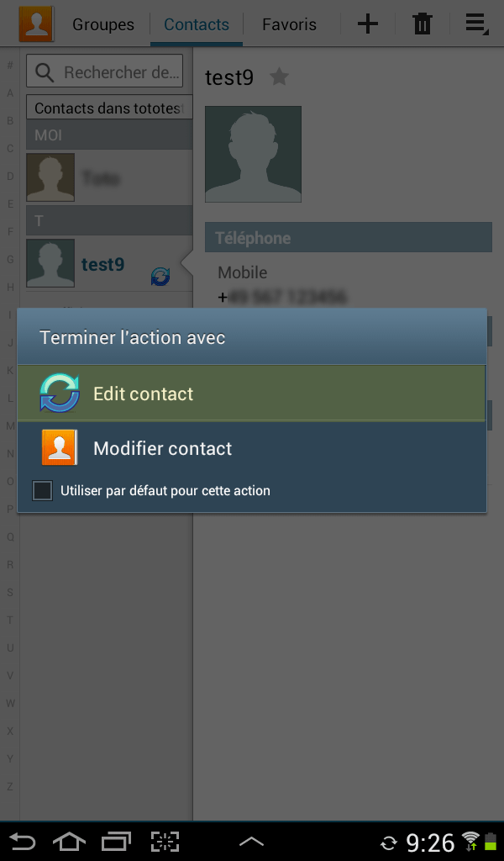This screenshot has height=861, width=504.
Task: Choose Modifier contact option
Action: [252, 448]
